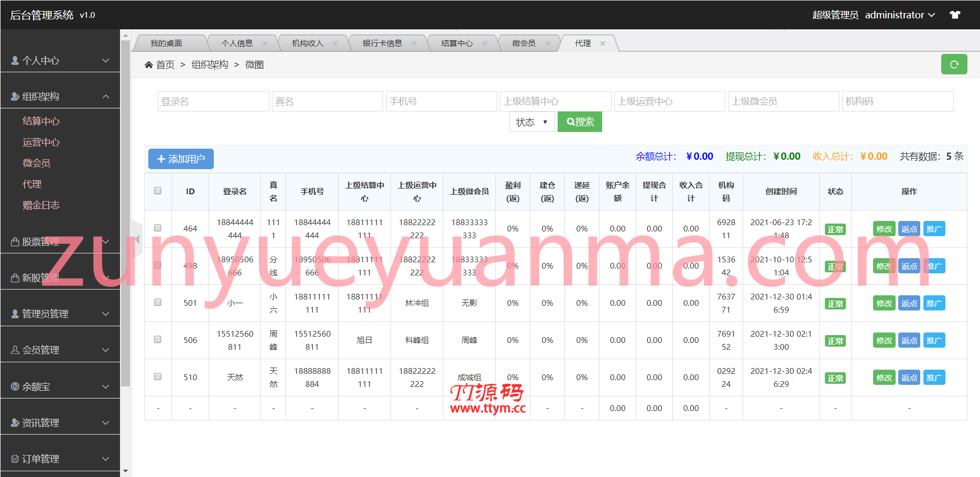Click the home icon in breadcrumb
980x477 pixels.
click(x=149, y=64)
